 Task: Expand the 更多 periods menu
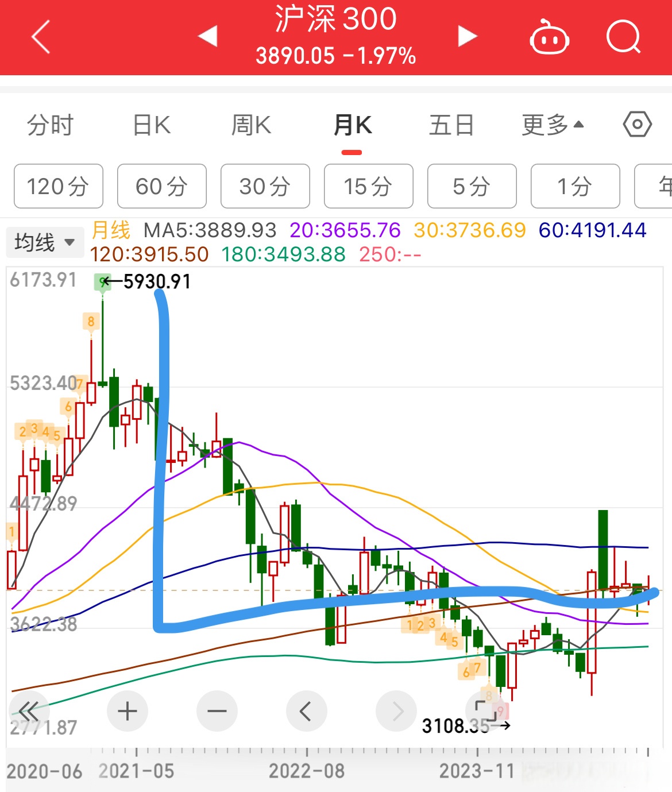pos(553,125)
